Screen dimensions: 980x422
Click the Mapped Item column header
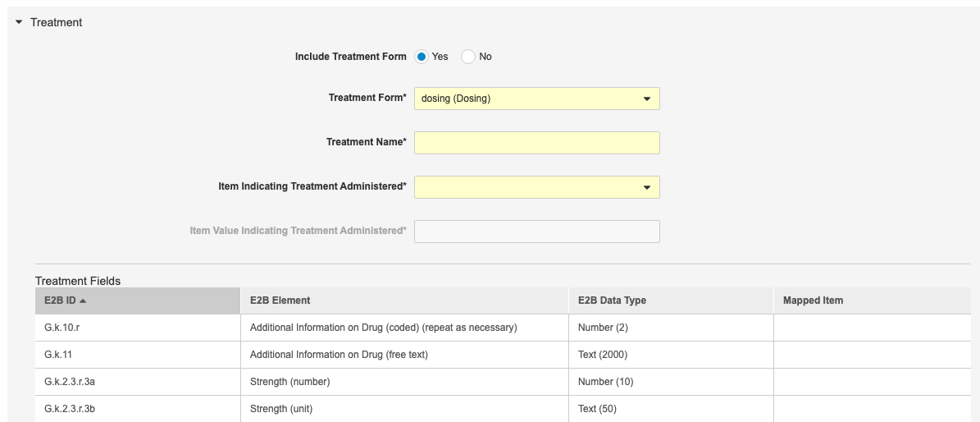pyautogui.click(x=813, y=300)
